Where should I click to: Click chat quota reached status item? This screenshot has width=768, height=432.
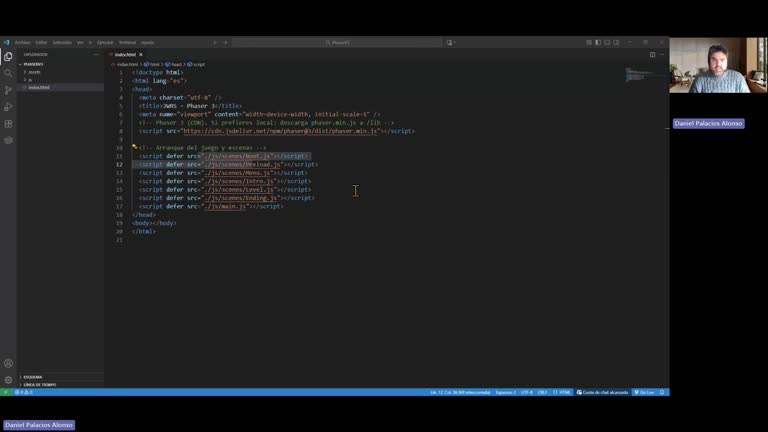[602, 392]
